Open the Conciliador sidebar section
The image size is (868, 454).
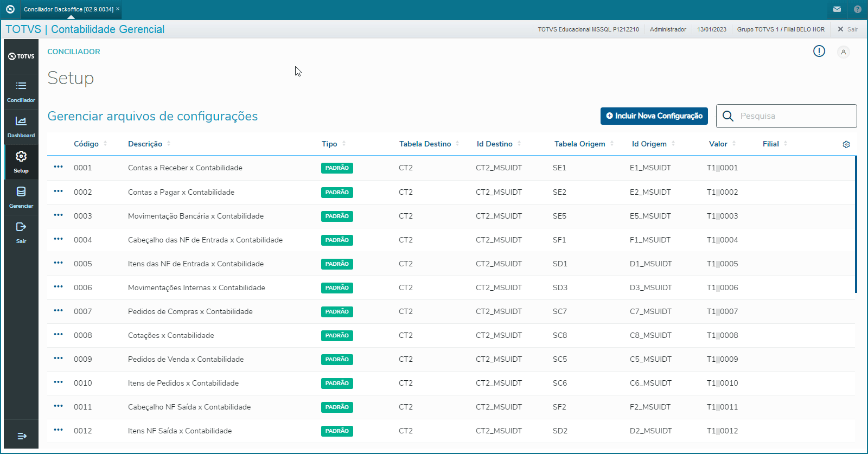click(x=21, y=92)
